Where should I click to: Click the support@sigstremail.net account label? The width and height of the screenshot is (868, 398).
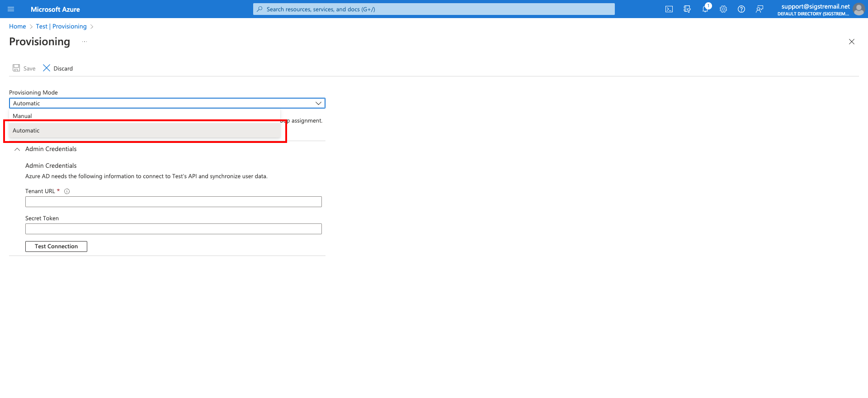816,6
